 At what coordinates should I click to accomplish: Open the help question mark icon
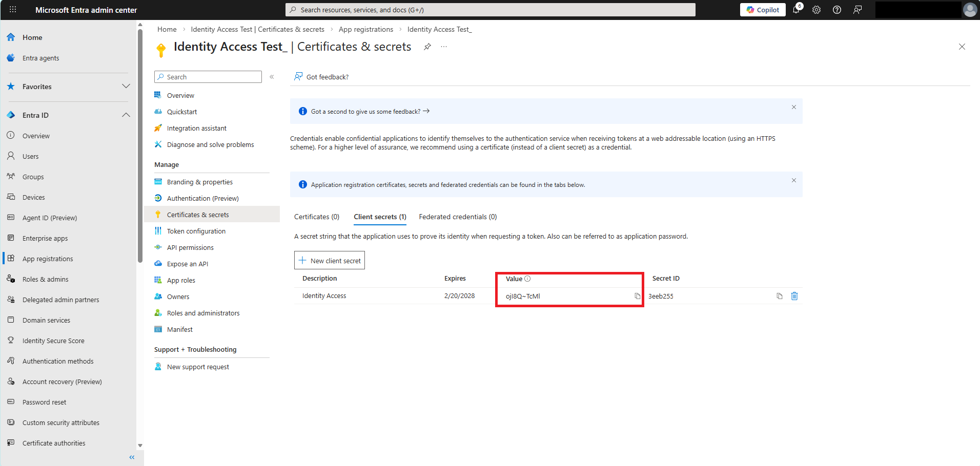pos(837,10)
